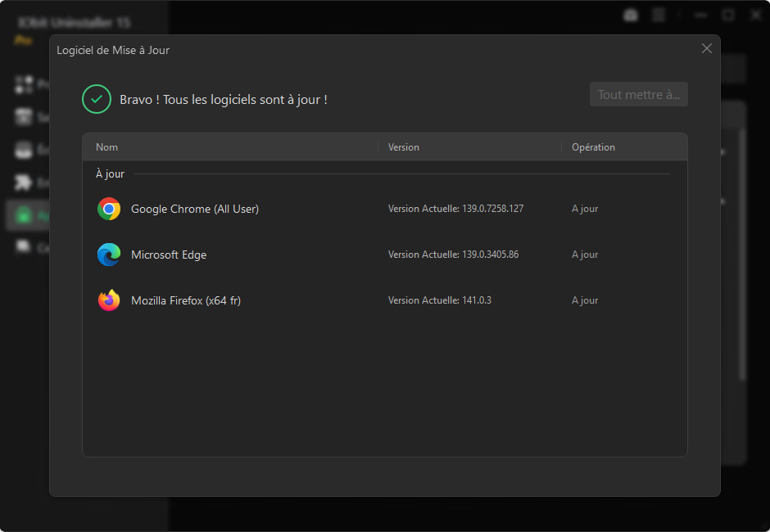
Task: Open the toolbox icon in title bar
Action: pyautogui.click(x=631, y=15)
